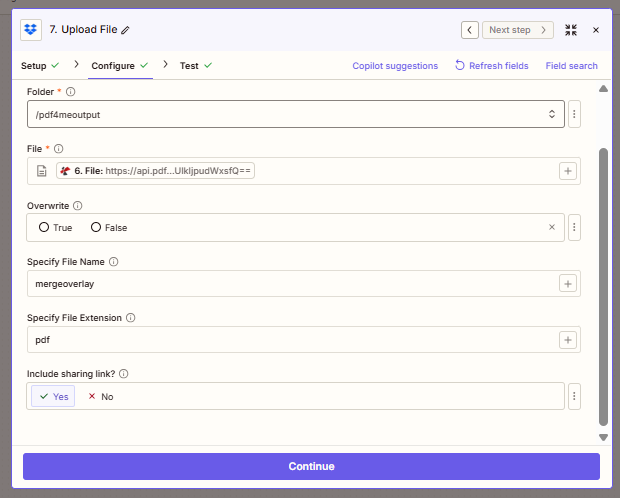The image size is (620, 498).
Task: Select True for Overwrite
Action: [x=55, y=227]
